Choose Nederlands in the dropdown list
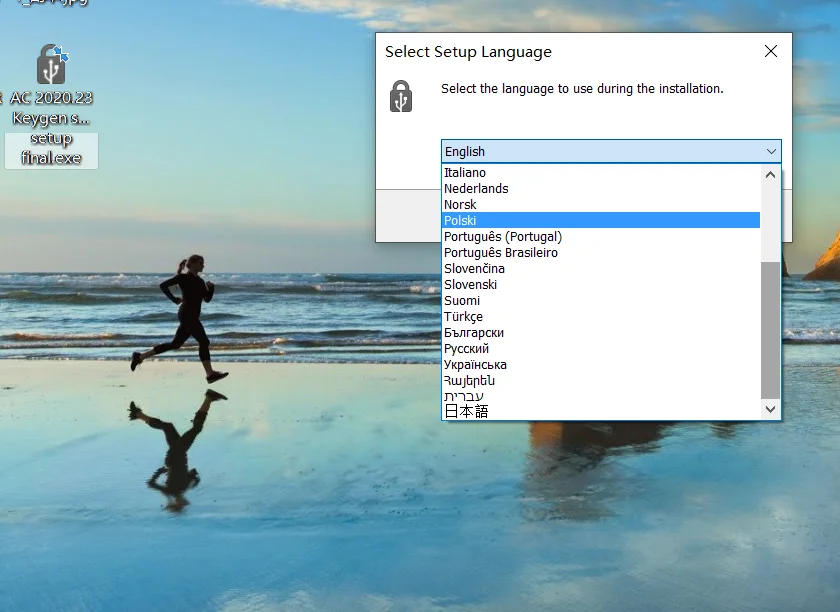Viewport: 840px width, 612px height. pos(601,189)
